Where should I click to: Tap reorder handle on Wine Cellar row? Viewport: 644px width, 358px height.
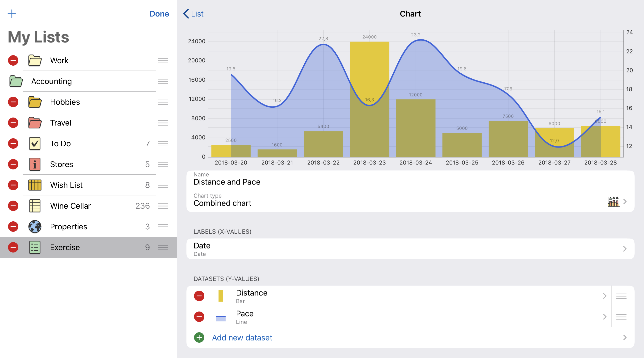[163, 206]
